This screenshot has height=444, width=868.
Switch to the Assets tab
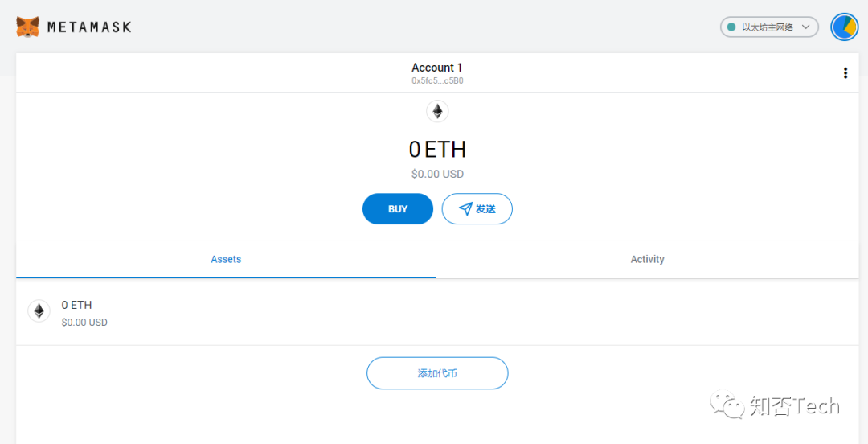[x=226, y=259]
